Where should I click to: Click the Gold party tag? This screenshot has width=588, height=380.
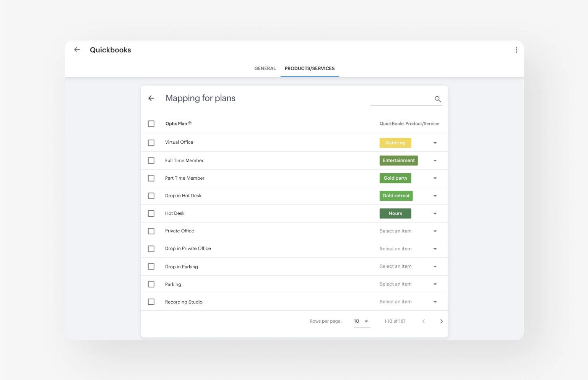pyautogui.click(x=395, y=178)
